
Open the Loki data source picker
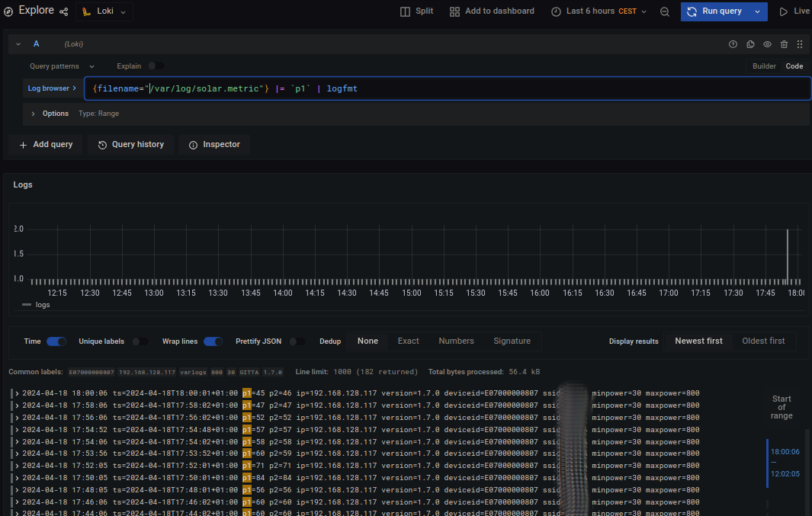tap(104, 11)
